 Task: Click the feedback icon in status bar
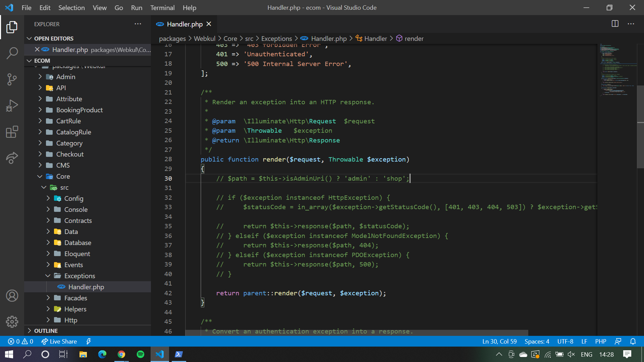pyautogui.click(x=618, y=341)
